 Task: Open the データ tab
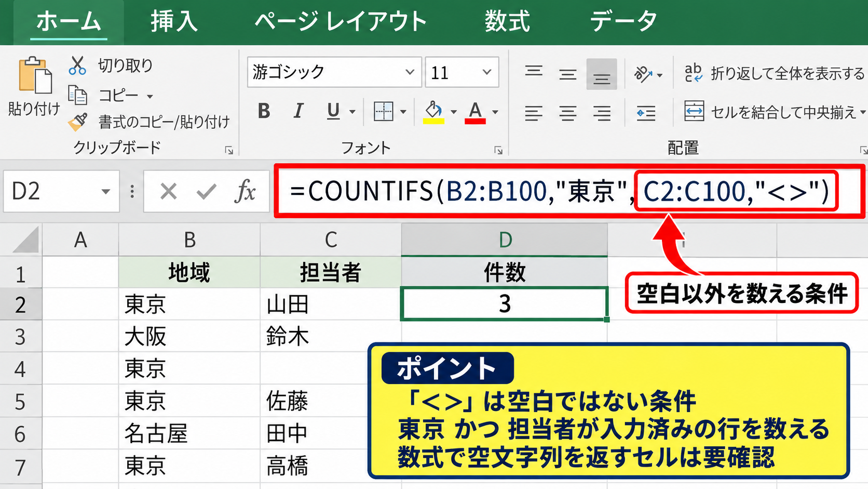[x=623, y=21]
